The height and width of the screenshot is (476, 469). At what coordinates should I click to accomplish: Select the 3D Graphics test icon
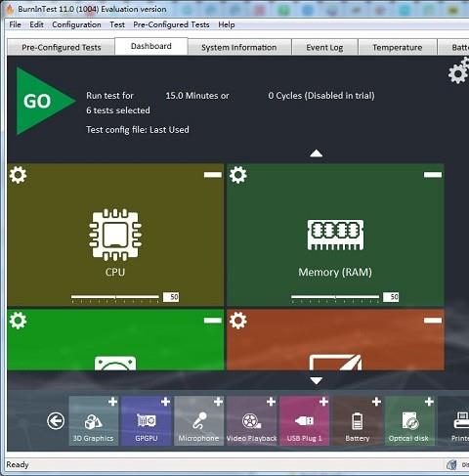pos(94,421)
